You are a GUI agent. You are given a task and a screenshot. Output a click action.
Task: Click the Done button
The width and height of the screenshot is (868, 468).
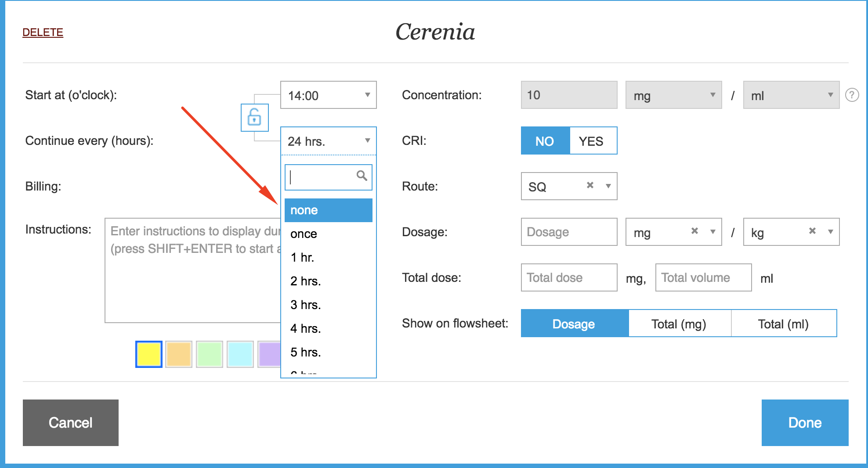805,423
